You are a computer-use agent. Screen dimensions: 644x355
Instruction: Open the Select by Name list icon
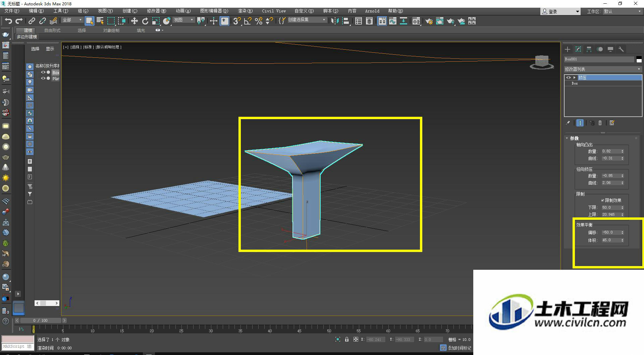tap(100, 21)
